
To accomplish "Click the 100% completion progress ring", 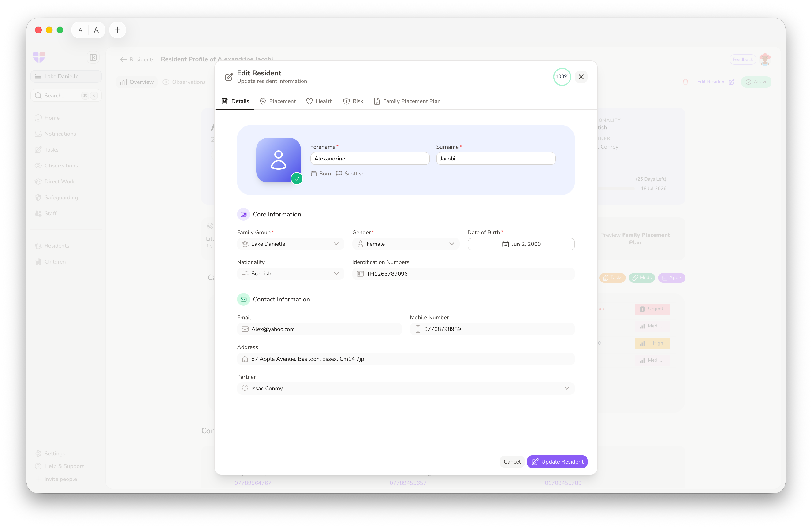I will (x=562, y=77).
